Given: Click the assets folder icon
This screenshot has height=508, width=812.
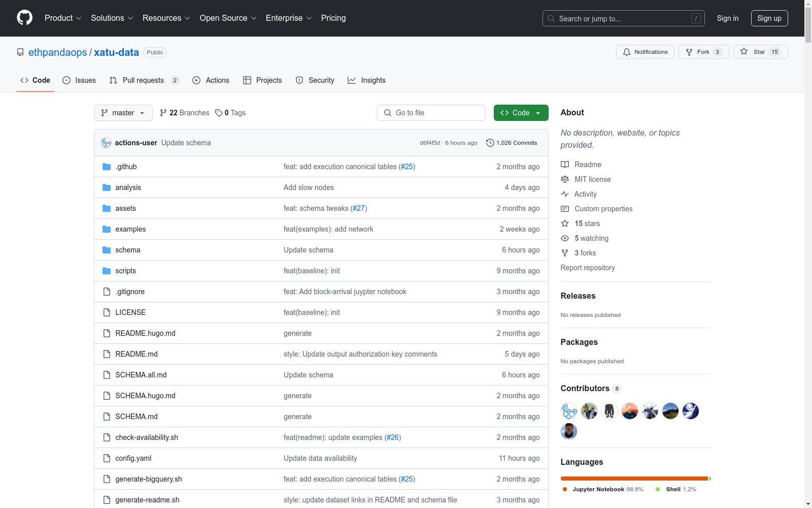Looking at the screenshot, I should coord(107,208).
